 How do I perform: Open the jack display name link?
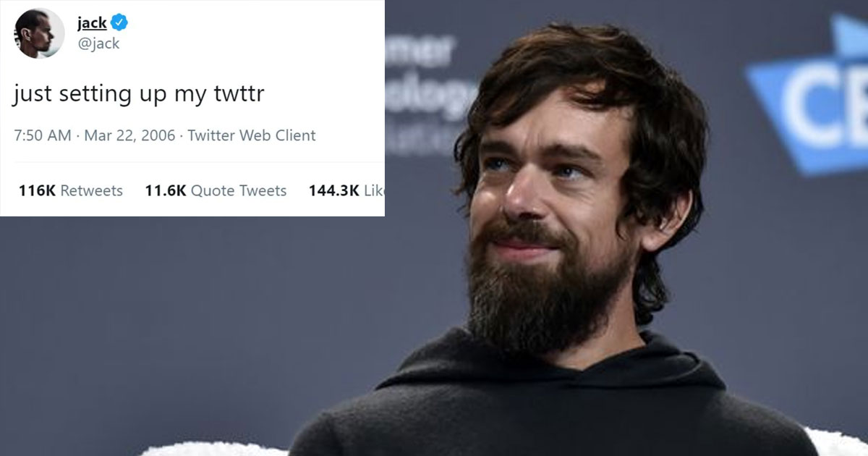coord(92,23)
